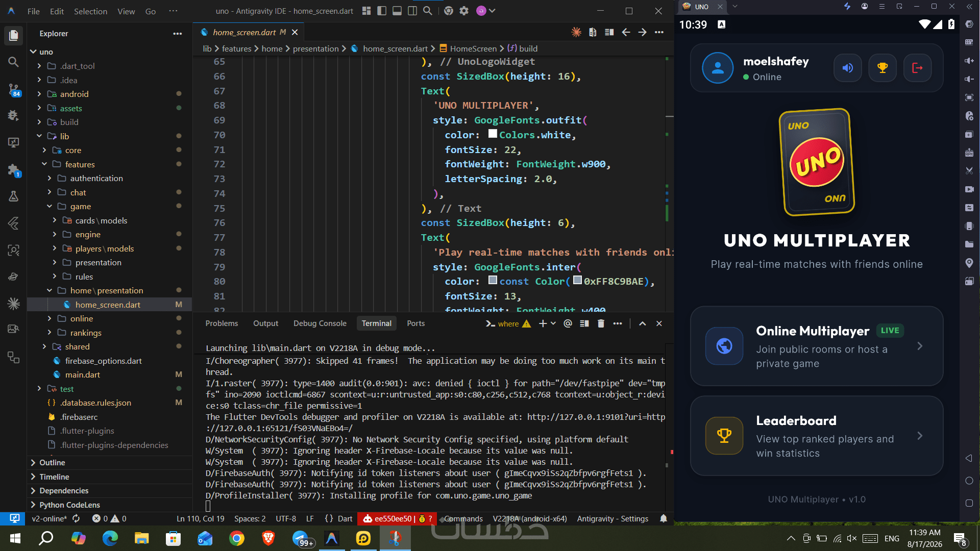Open editor More Actions ellipsis
The width and height of the screenshot is (980, 551).
pyautogui.click(x=659, y=32)
